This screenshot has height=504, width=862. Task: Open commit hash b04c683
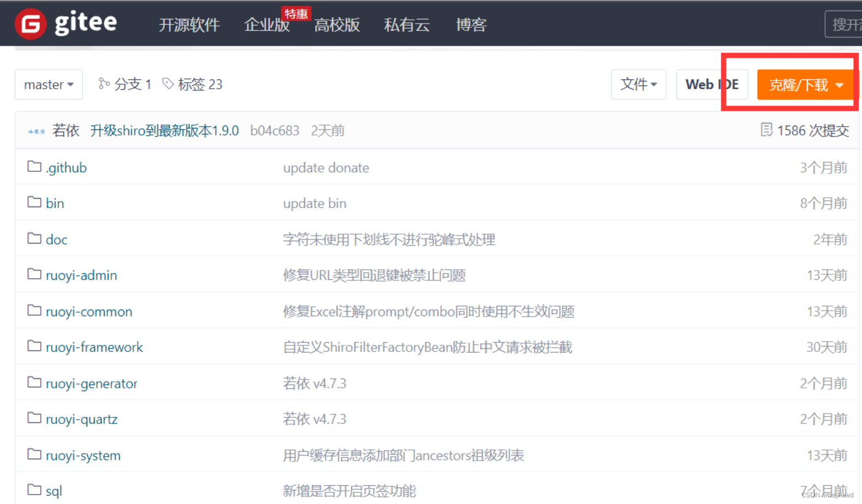click(x=274, y=131)
